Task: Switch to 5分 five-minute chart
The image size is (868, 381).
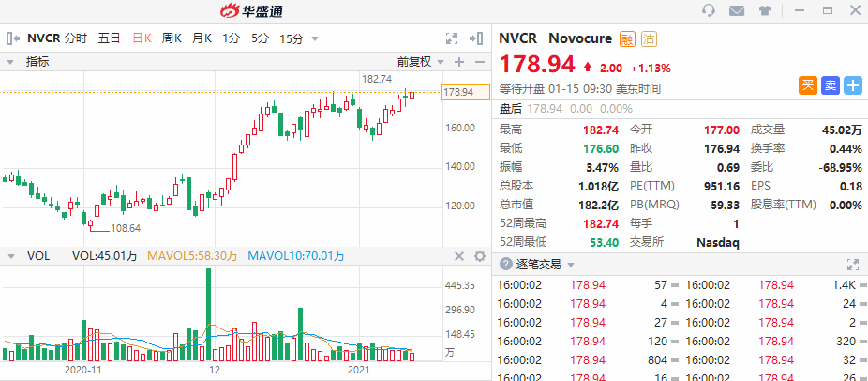Action: [261, 38]
